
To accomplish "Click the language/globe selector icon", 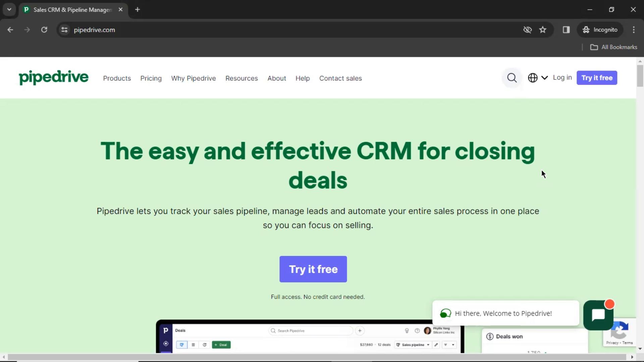I will [x=533, y=78].
